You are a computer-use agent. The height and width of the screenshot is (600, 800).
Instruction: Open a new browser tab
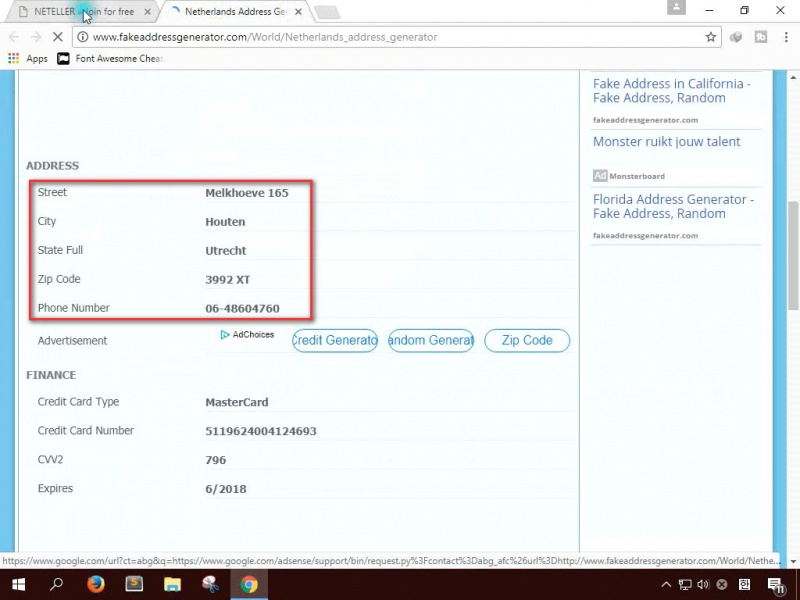coord(328,12)
